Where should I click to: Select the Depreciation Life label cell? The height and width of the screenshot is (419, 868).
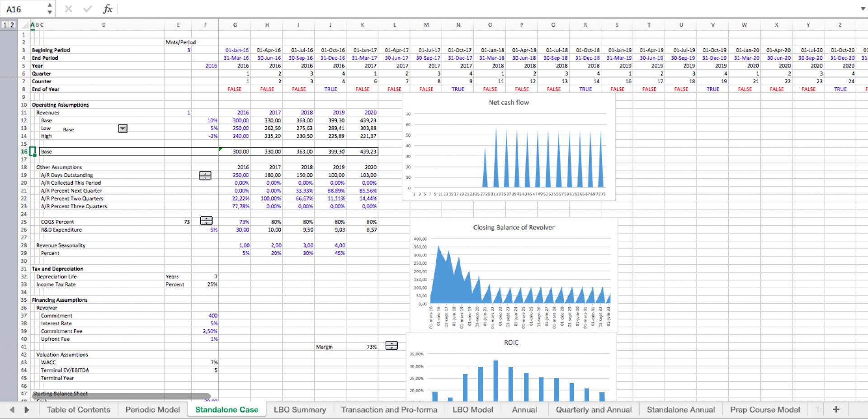[x=57, y=277]
